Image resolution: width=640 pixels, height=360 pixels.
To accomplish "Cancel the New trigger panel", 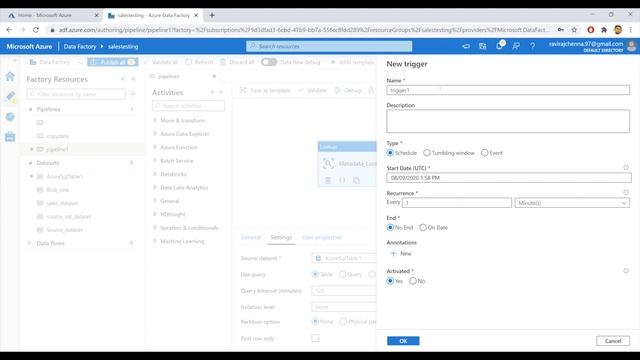I will pyautogui.click(x=613, y=341).
